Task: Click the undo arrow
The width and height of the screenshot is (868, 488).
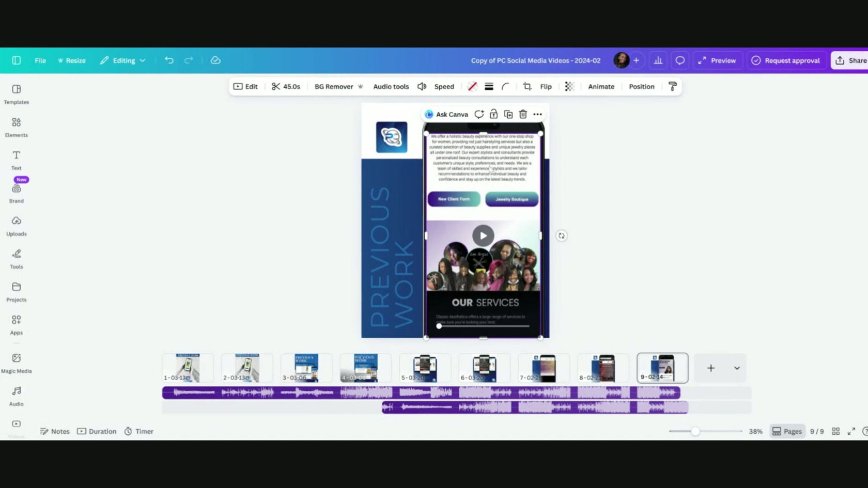Action: click(x=169, y=60)
